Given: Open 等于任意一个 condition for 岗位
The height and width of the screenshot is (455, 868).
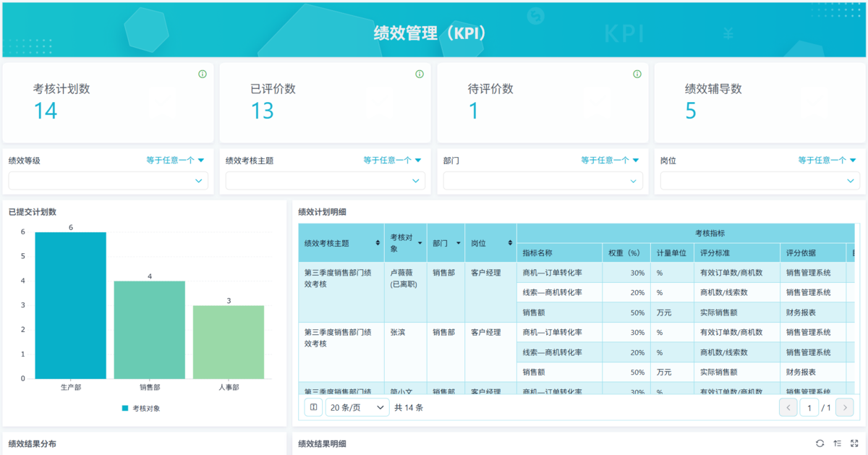Looking at the screenshot, I should point(827,161).
